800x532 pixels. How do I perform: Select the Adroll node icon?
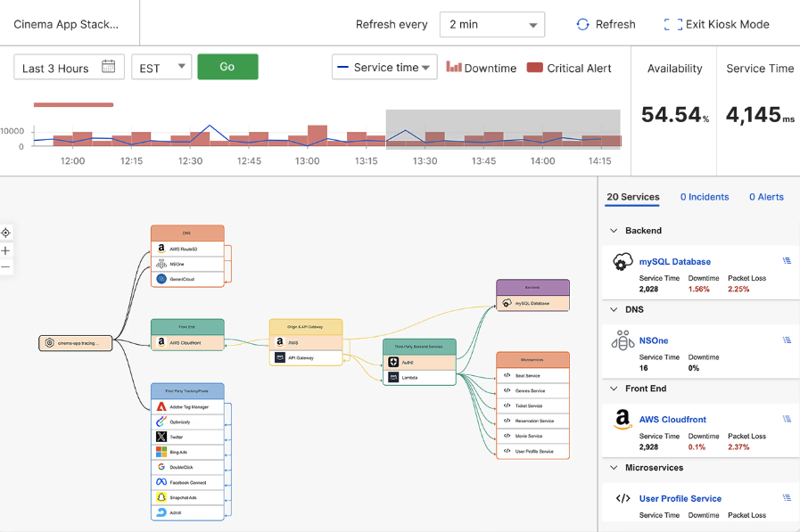[161, 512]
